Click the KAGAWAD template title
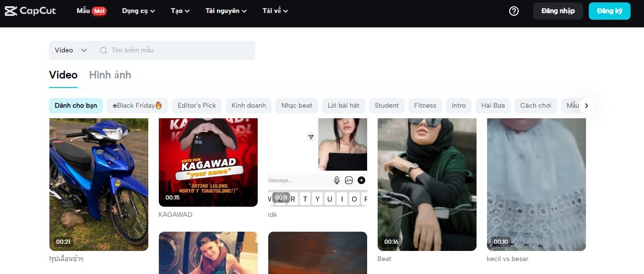Screen dimensions: 644x274 175,214
